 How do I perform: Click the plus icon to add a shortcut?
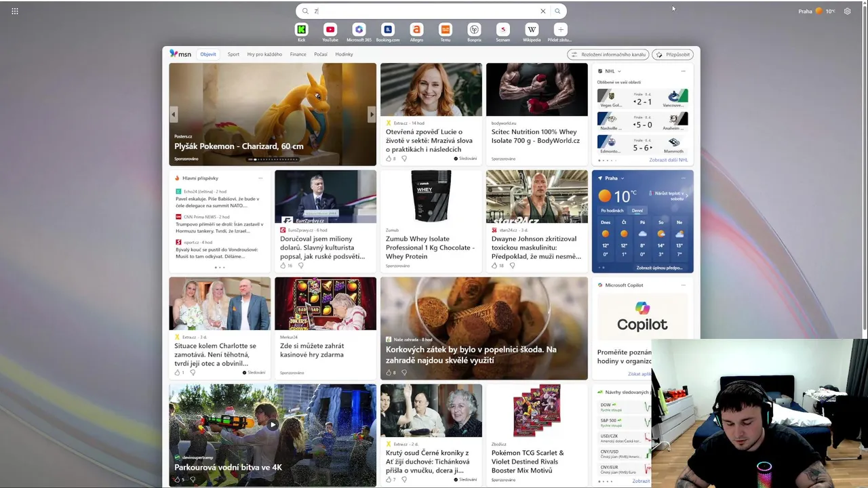tap(560, 29)
